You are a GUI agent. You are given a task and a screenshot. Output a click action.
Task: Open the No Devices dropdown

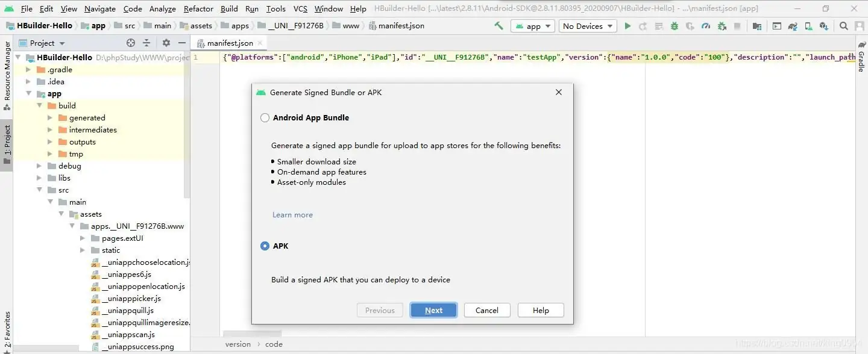[x=587, y=26]
